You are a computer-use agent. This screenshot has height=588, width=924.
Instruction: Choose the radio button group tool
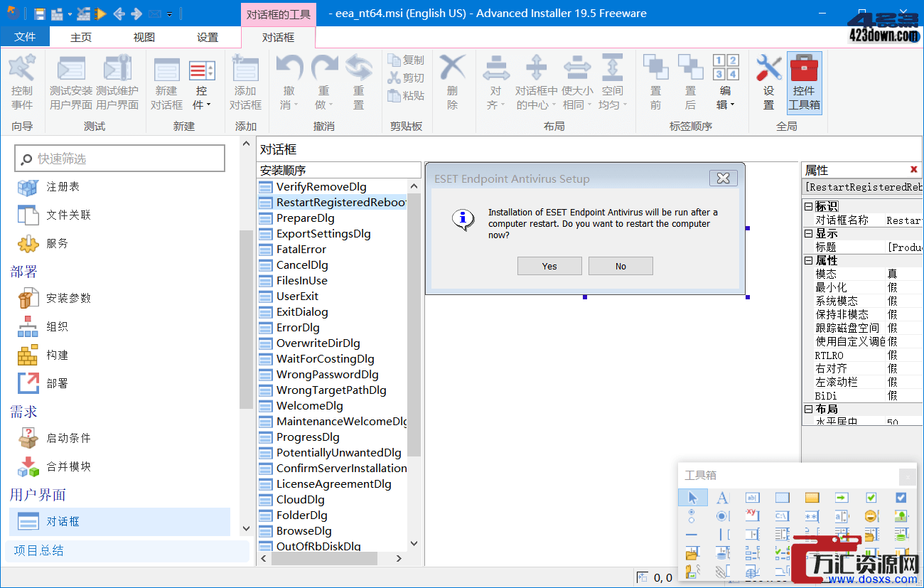click(x=692, y=516)
